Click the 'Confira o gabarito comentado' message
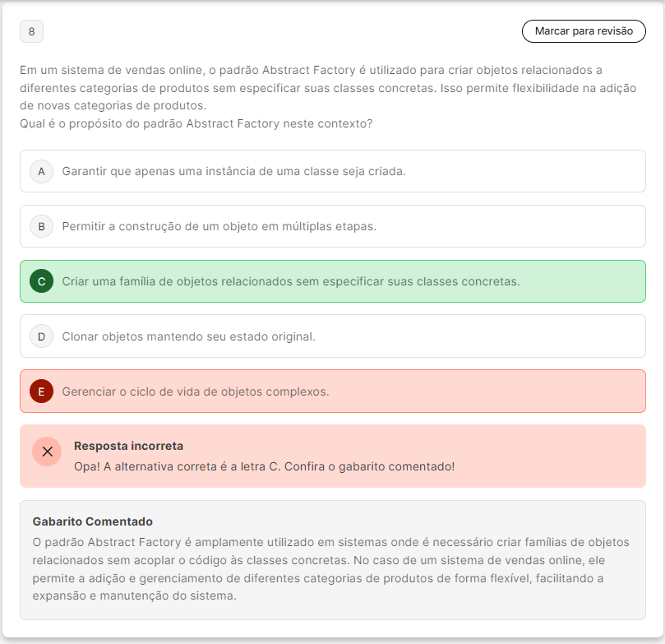The height and width of the screenshot is (644, 665). [264, 466]
